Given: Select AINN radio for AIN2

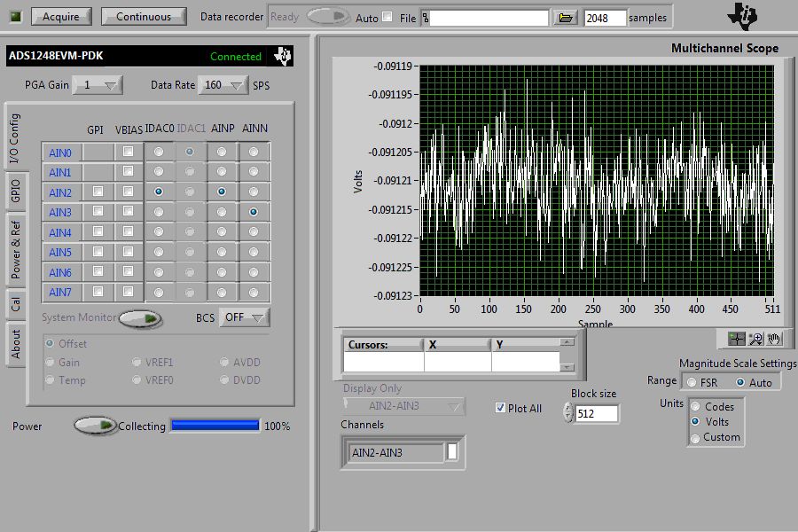Looking at the screenshot, I should point(254,192).
